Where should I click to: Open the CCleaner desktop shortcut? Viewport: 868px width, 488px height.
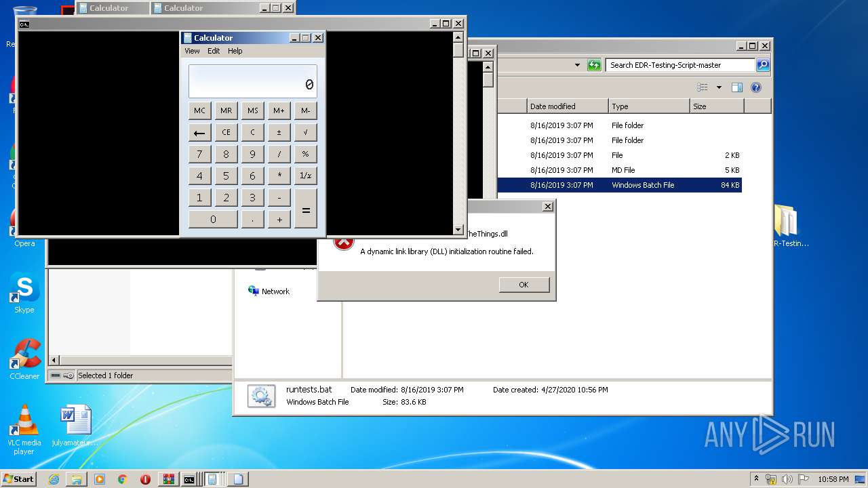click(24, 359)
